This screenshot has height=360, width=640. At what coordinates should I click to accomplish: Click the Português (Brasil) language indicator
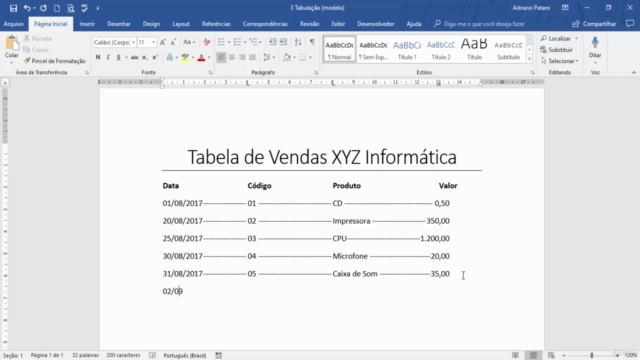[184, 356]
